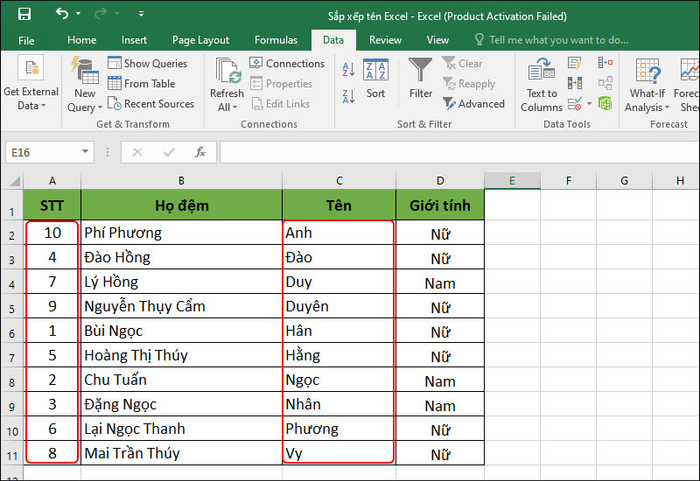Click Text to Columns

[542, 85]
